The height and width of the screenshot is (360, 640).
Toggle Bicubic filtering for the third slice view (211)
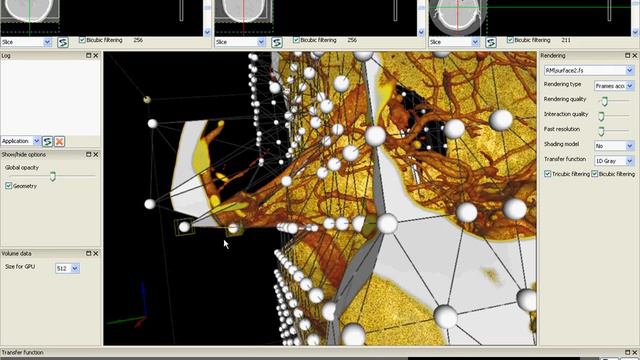pos(510,40)
